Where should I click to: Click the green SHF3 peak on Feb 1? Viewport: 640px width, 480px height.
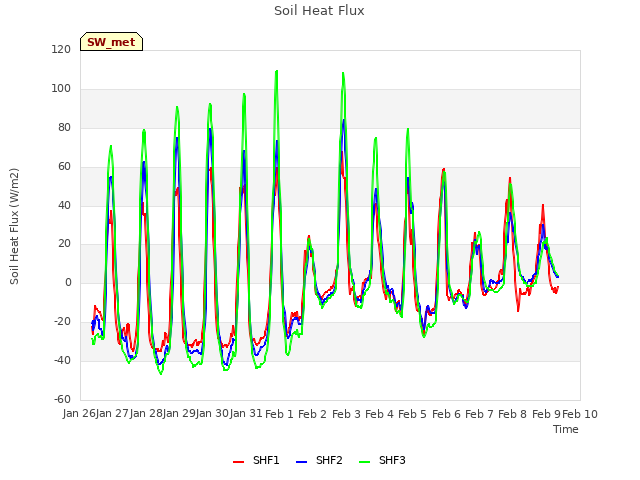point(277,71)
